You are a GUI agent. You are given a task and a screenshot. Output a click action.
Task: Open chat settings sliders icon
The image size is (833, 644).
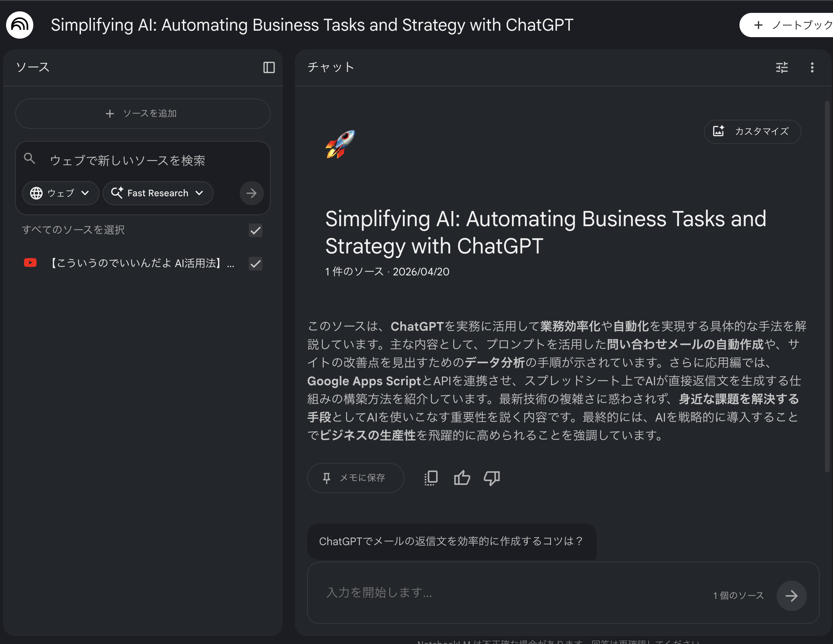(782, 67)
